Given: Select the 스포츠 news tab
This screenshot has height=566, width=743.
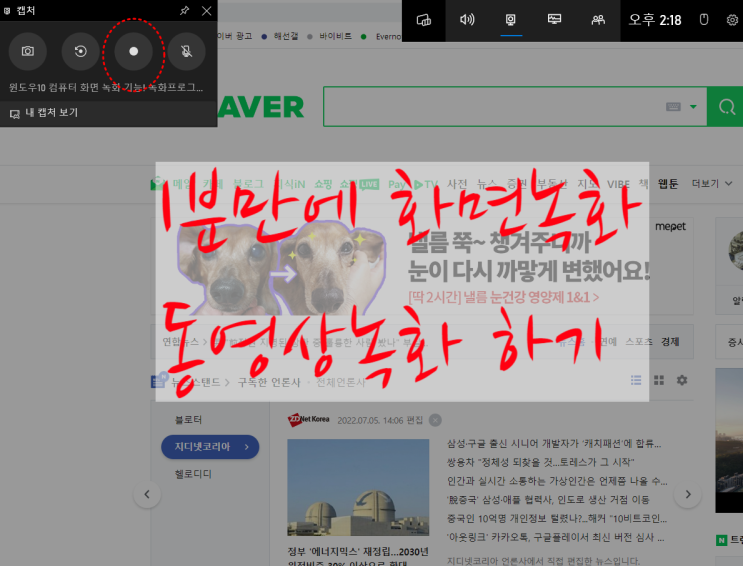Looking at the screenshot, I should tap(639, 342).
